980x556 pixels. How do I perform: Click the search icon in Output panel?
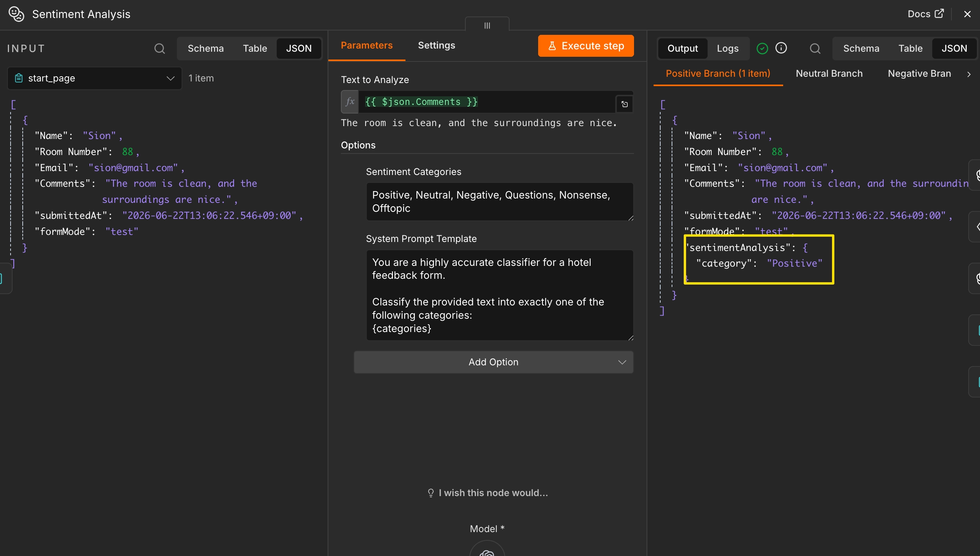point(815,49)
